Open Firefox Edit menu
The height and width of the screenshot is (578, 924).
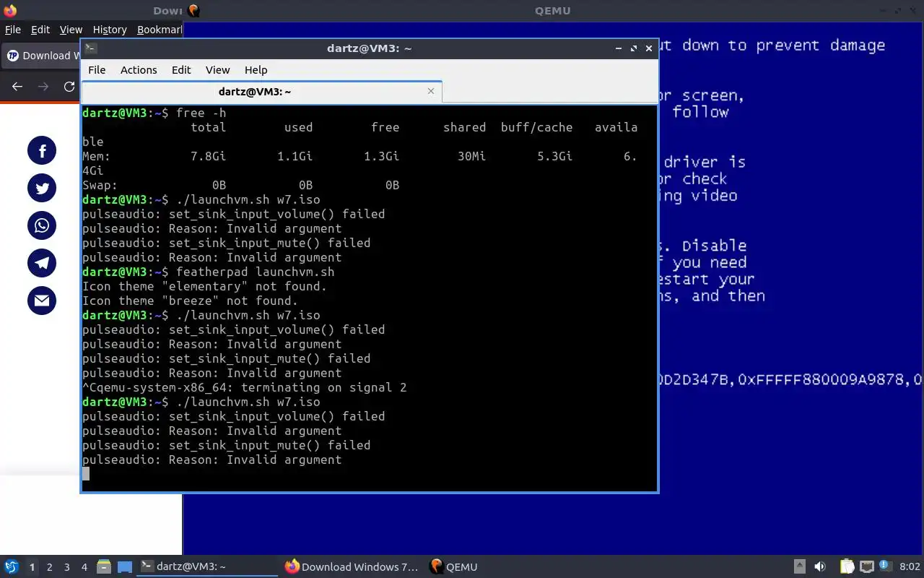pos(40,30)
